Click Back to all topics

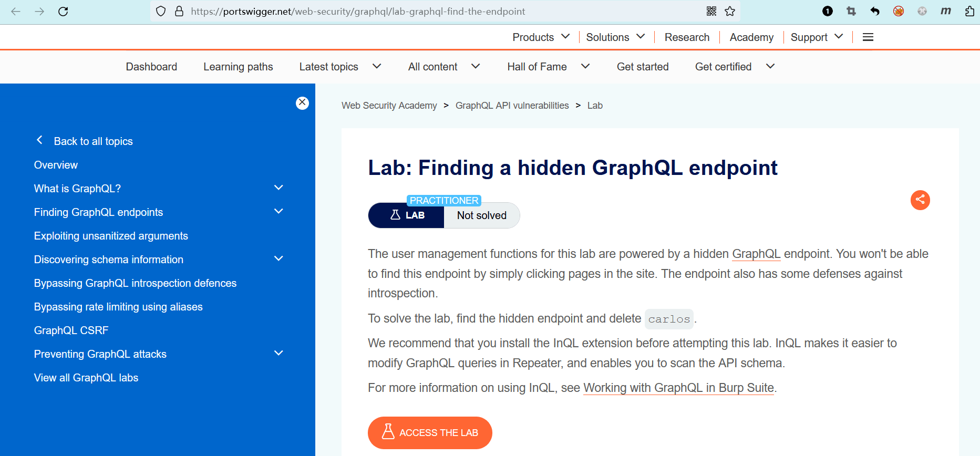click(93, 141)
